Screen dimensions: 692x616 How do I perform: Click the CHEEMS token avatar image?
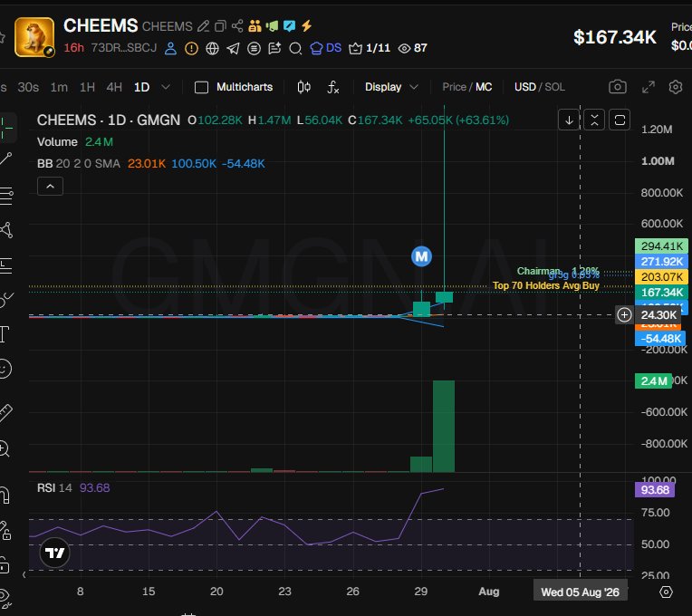[34, 37]
